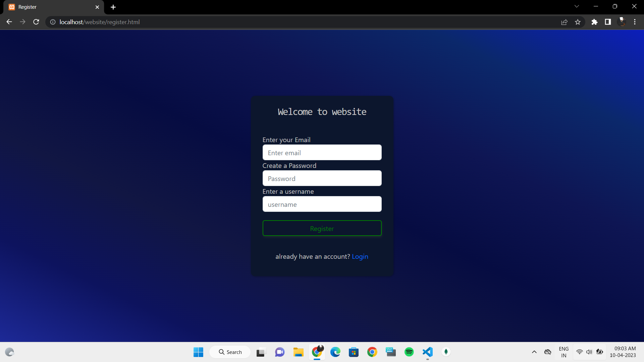This screenshot has height=362, width=644.
Task: Focus the Enter email field
Action: [x=322, y=153]
